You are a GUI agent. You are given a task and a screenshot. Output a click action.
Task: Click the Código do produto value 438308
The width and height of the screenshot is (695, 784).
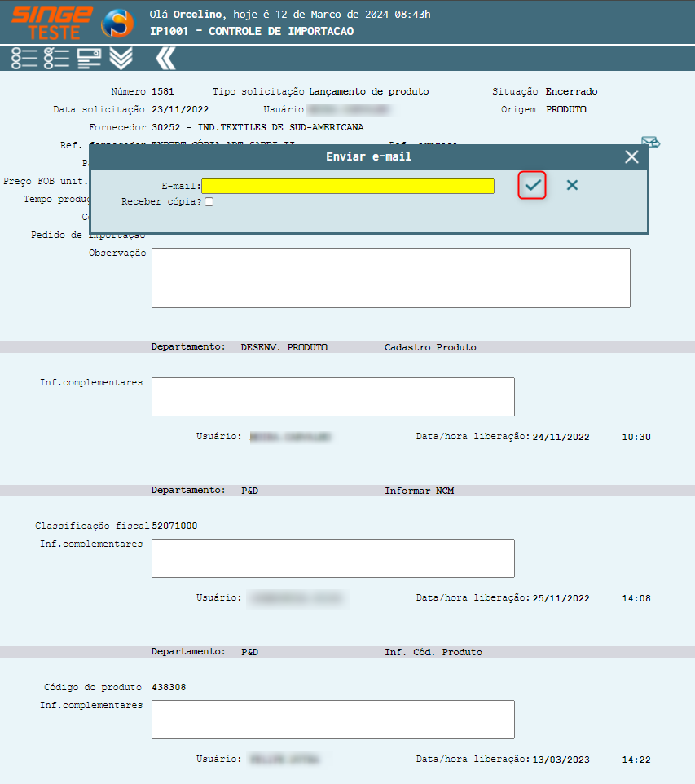pyautogui.click(x=169, y=688)
